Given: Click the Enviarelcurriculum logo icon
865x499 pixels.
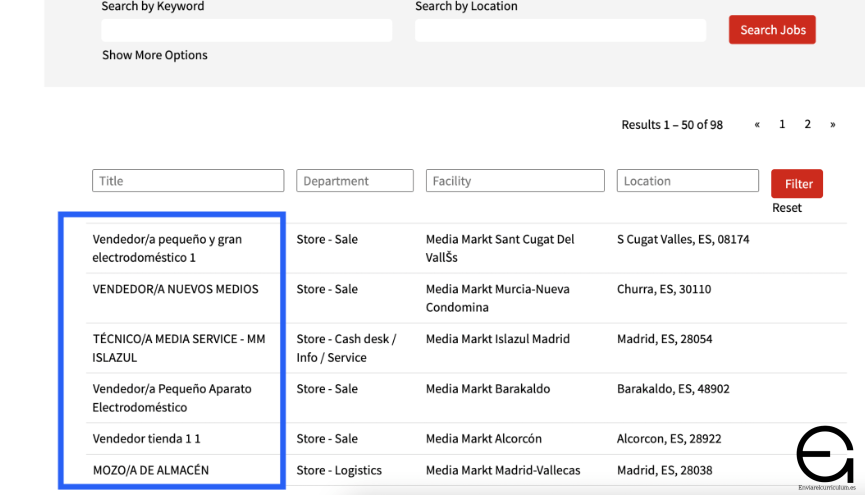Looking at the screenshot, I should point(824,455).
